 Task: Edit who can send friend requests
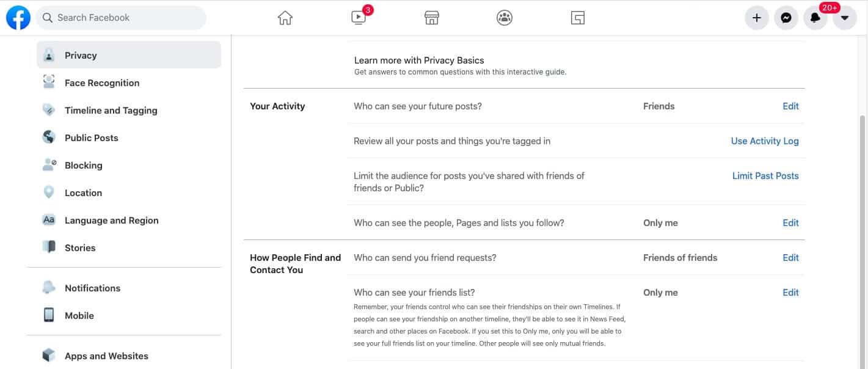(x=790, y=257)
